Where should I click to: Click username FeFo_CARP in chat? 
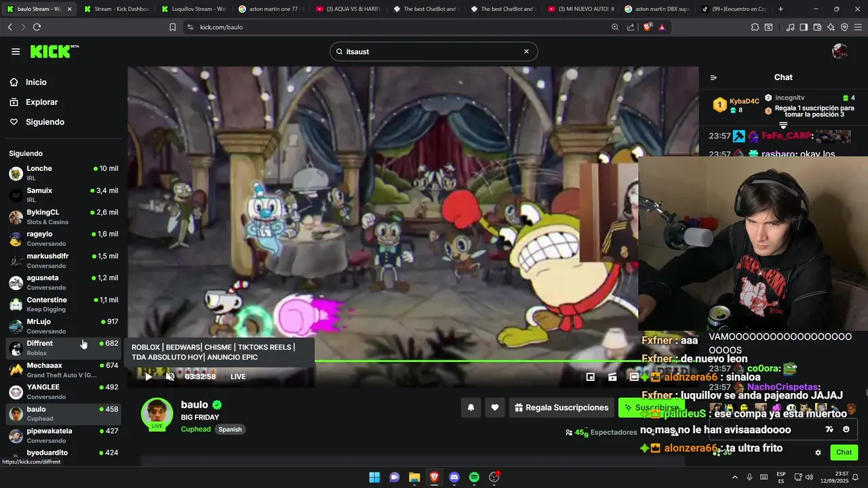pos(785,136)
